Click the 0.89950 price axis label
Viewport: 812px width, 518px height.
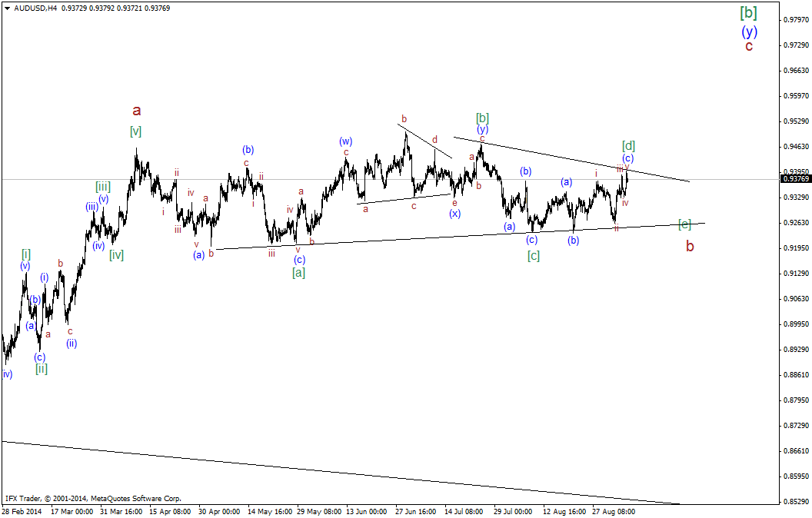796,324
